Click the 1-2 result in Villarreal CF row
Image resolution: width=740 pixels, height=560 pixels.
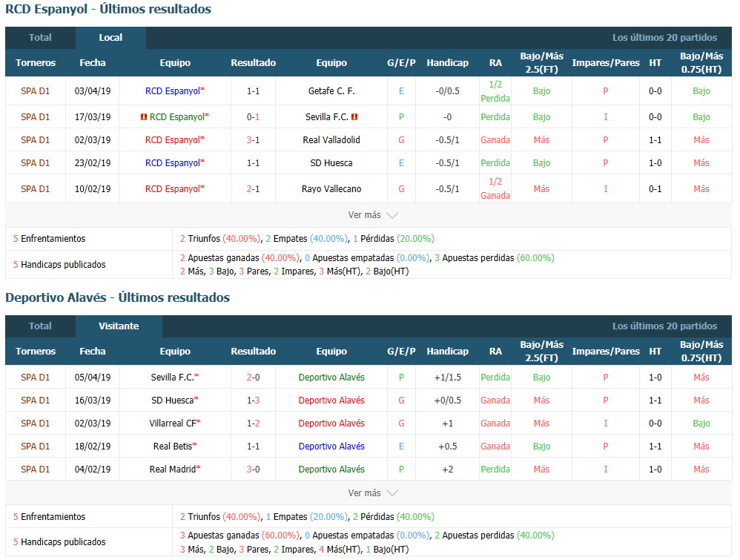[253, 424]
